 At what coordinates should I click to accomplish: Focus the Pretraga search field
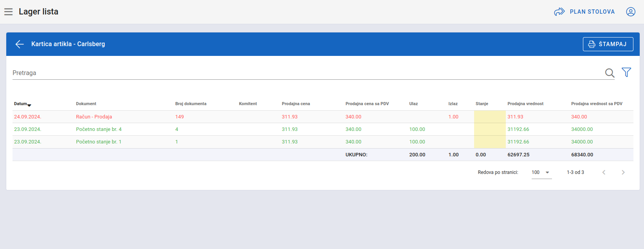tap(307, 73)
